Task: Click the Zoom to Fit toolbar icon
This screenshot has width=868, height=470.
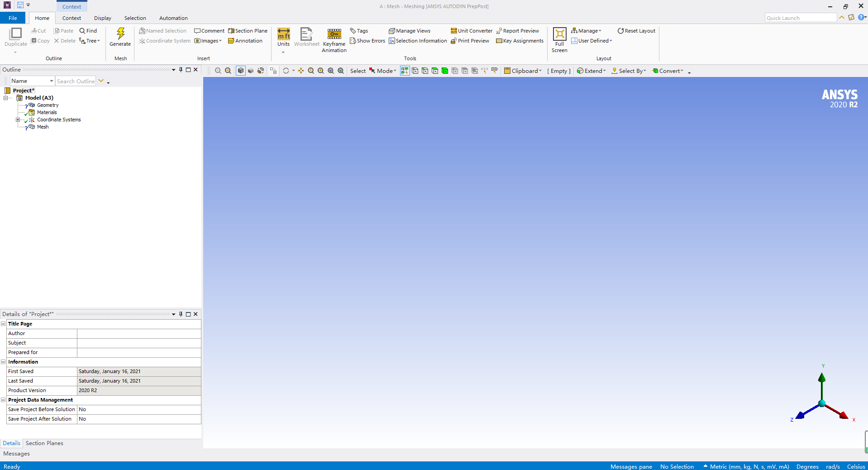Action: pos(331,71)
